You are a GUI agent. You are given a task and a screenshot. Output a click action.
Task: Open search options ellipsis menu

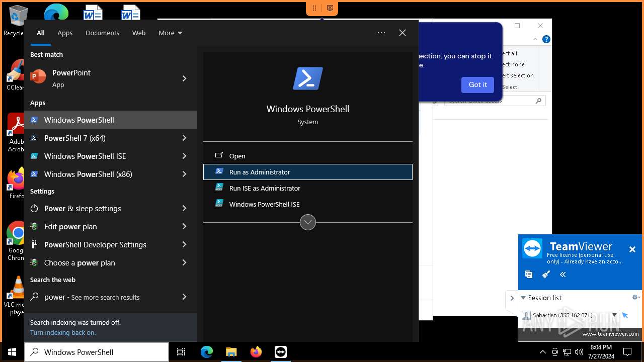pyautogui.click(x=381, y=33)
